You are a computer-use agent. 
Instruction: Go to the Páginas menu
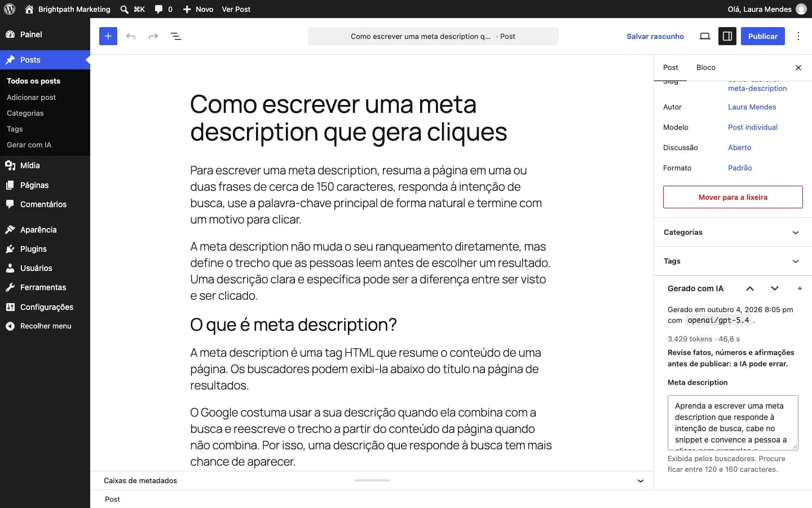pos(45,185)
